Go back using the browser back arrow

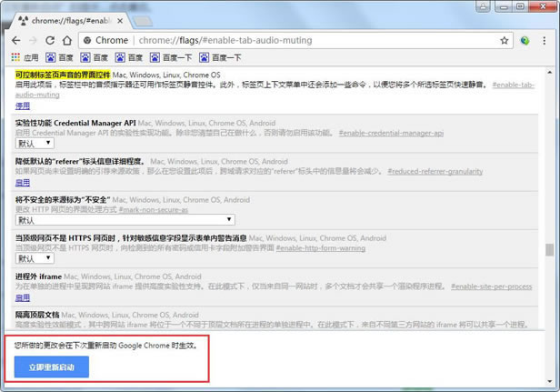pyautogui.click(x=14, y=40)
